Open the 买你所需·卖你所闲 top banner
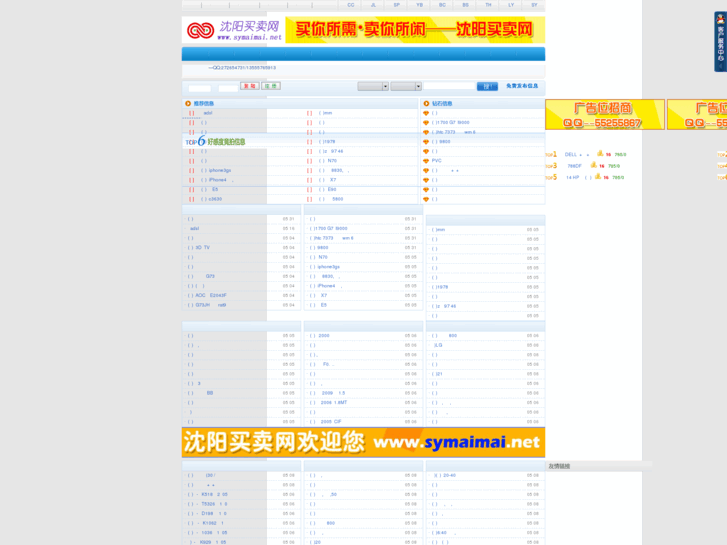Screen dimensions: 727x545 415,30
